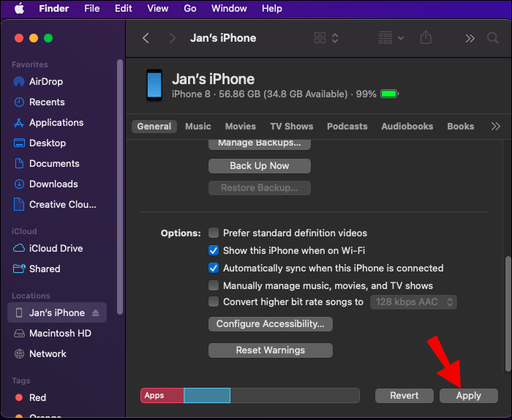Click the gray free-space storage segment

[295, 396]
